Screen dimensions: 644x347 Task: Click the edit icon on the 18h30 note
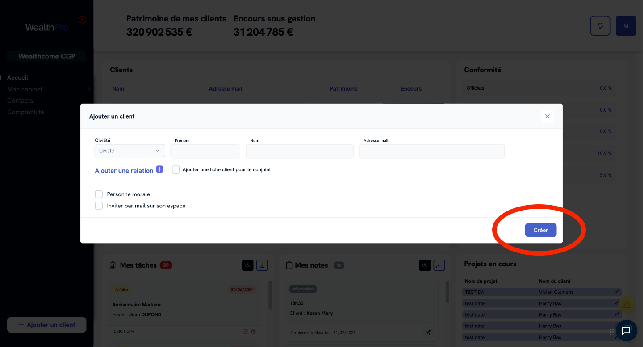(x=428, y=332)
